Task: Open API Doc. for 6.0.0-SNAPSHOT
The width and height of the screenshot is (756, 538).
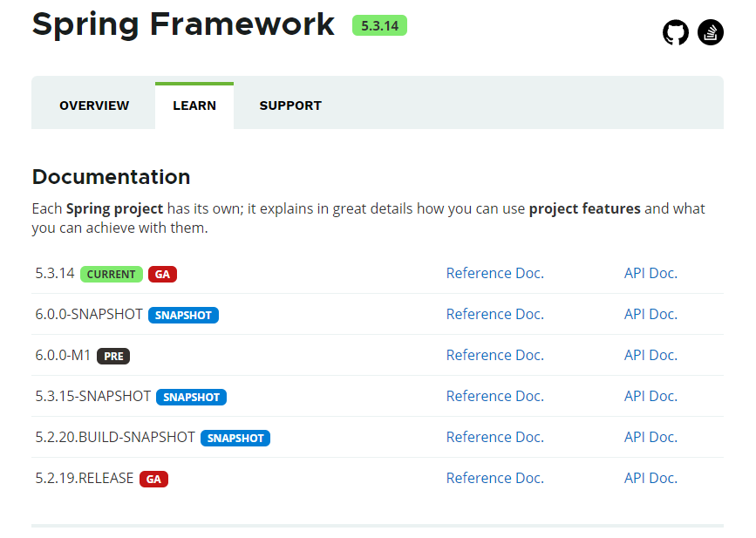Action: coord(650,314)
